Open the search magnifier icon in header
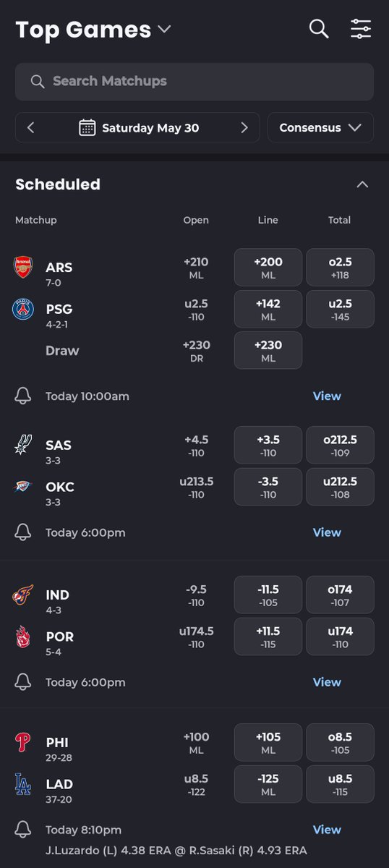This screenshot has width=389, height=868. [x=319, y=29]
